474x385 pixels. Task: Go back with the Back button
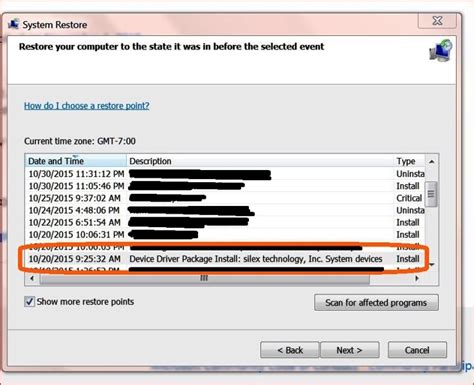pos(290,350)
